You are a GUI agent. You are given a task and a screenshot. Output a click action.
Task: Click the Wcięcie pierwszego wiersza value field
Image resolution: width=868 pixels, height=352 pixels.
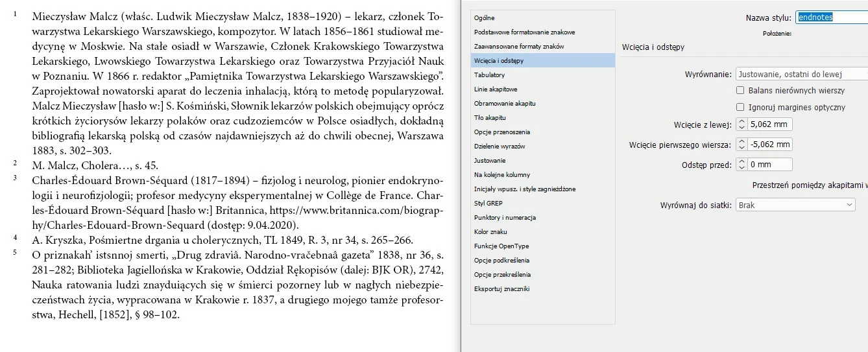(769, 145)
